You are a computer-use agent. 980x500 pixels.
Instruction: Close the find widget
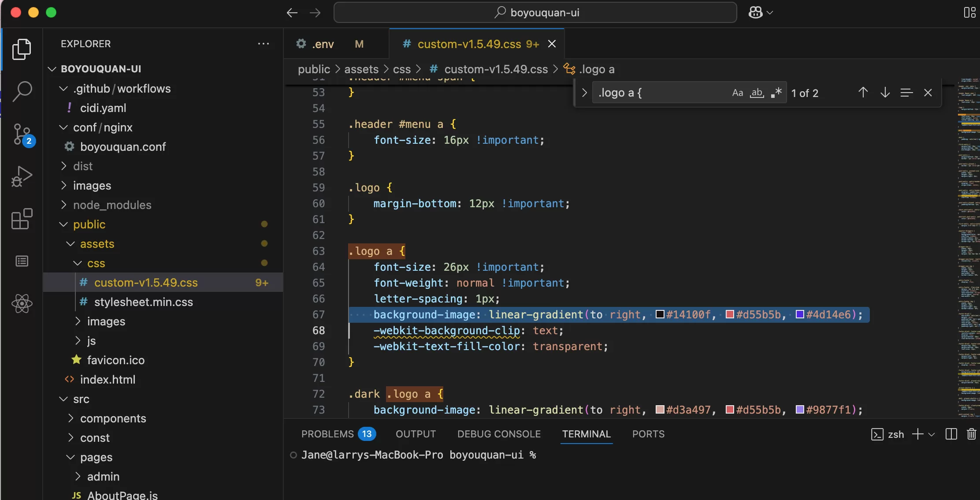coord(928,93)
